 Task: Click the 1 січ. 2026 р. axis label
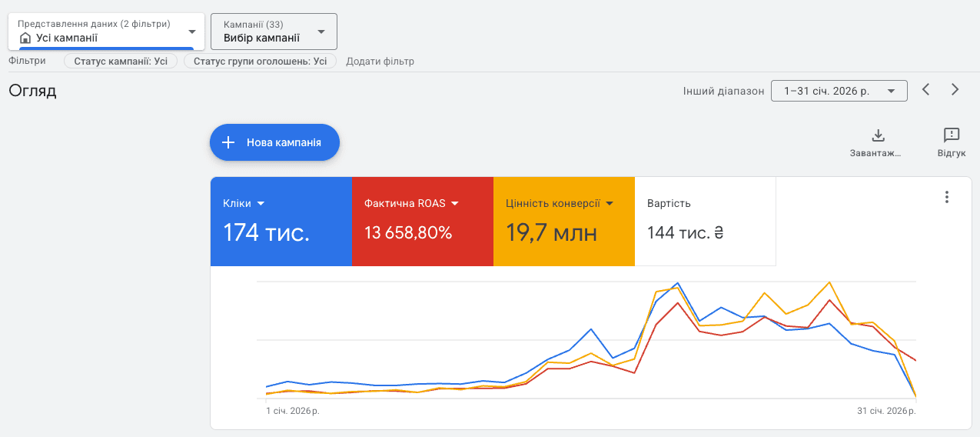(x=293, y=411)
